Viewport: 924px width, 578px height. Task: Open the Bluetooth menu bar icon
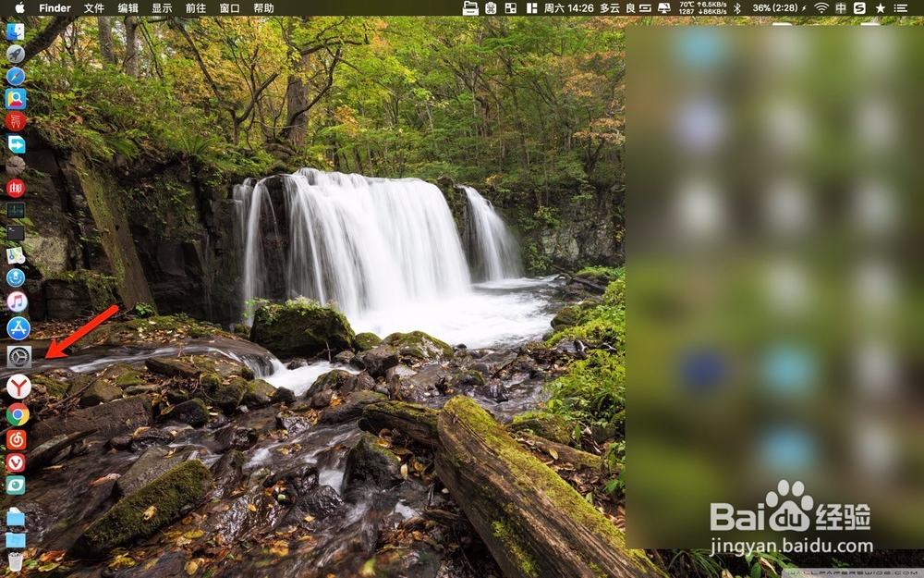[x=737, y=7]
